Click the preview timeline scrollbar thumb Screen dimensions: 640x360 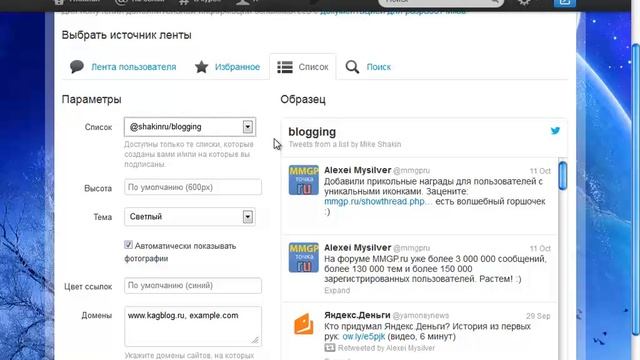563,176
